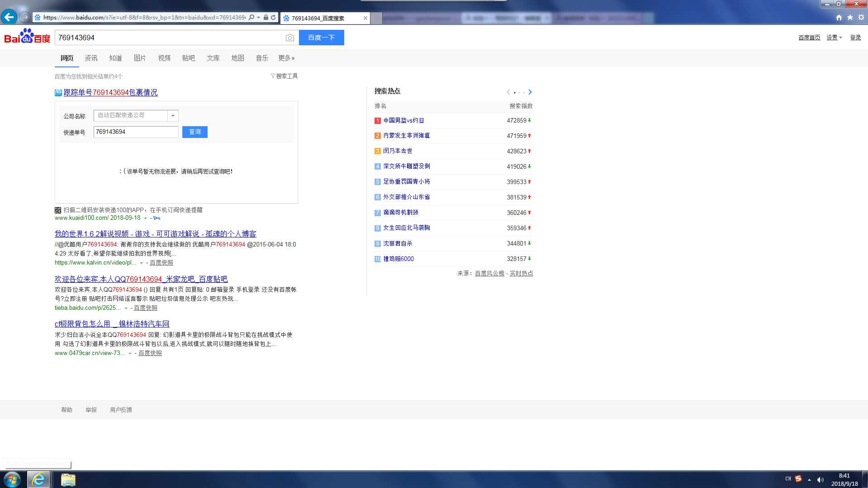Click the Baidu logo

tap(27, 36)
